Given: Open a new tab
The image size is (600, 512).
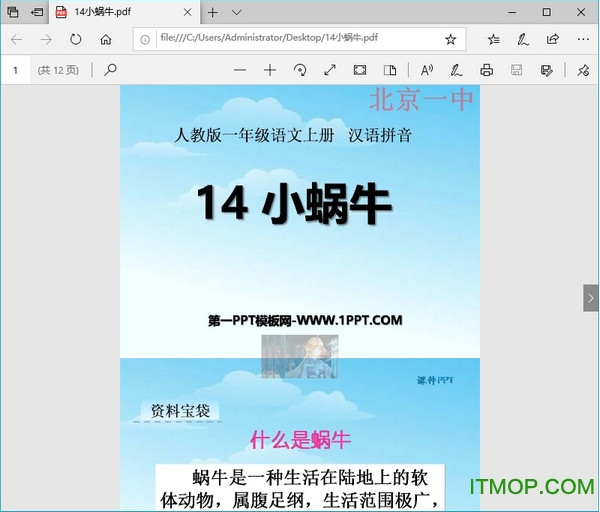Looking at the screenshot, I should click(x=212, y=12).
